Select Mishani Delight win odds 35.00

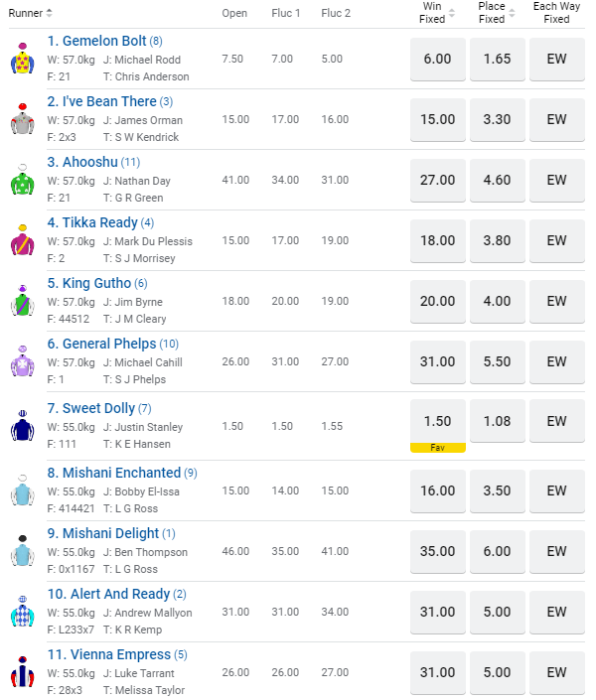point(438,551)
